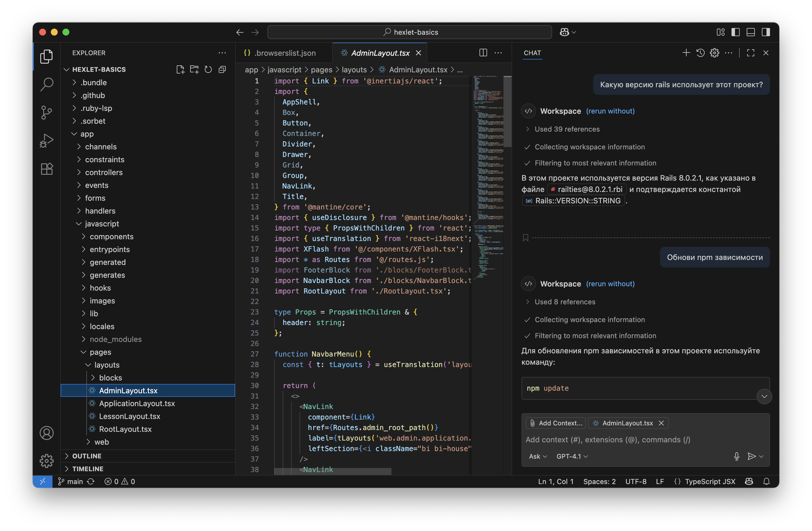The height and width of the screenshot is (531, 812).
Task: Toggle the secondary sidebar visibility
Action: pyautogui.click(x=765, y=32)
